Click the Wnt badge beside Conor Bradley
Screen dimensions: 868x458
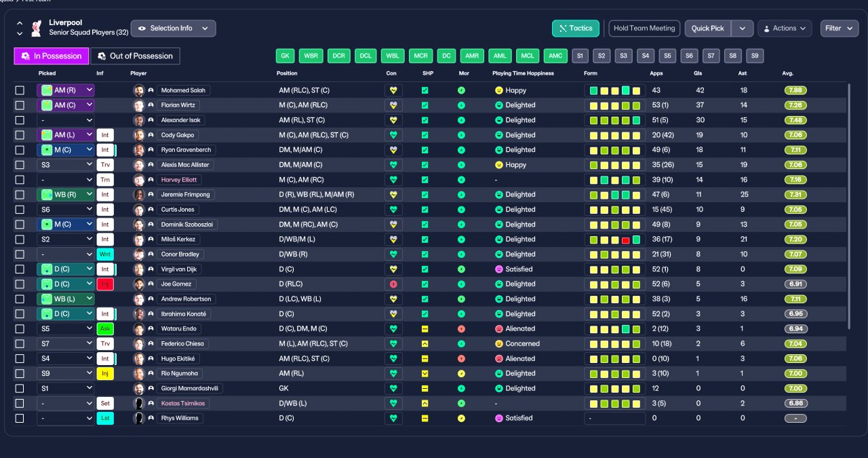[105, 254]
